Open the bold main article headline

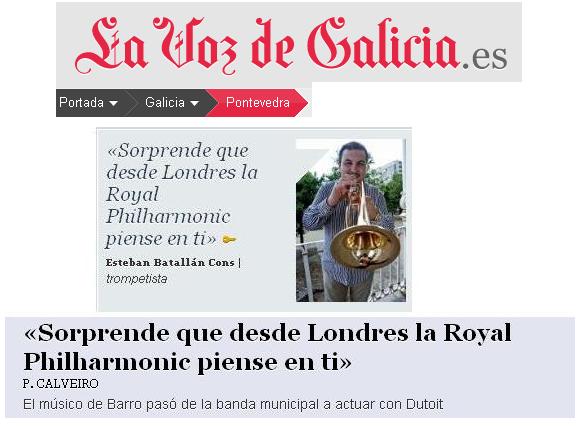click(267, 347)
